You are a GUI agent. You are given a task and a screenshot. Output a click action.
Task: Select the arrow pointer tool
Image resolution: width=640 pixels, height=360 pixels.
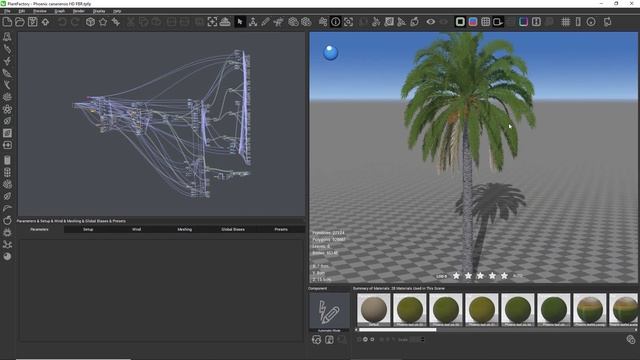tap(240, 22)
